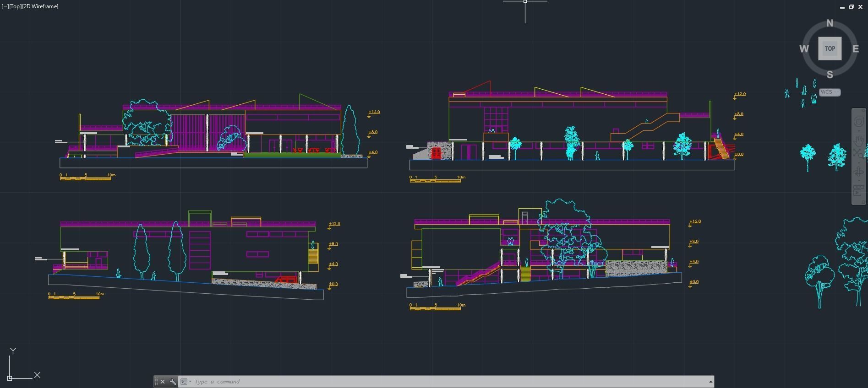Expand the SteeringWheels options arrow
868x388 pixels.
(859, 131)
